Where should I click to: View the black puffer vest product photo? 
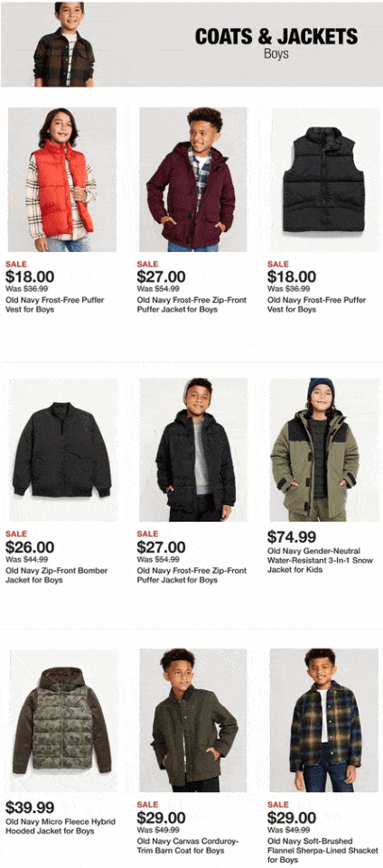[x=324, y=180]
